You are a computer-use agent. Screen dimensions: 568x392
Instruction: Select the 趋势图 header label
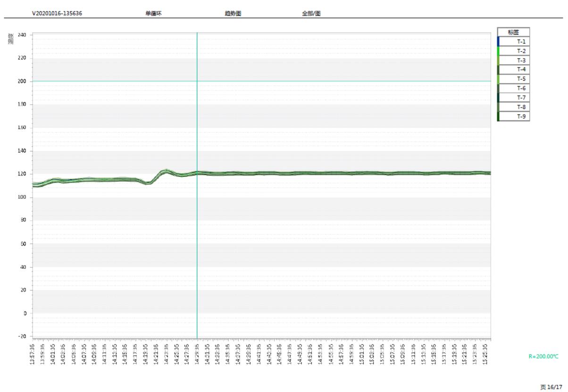(x=233, y=13)
